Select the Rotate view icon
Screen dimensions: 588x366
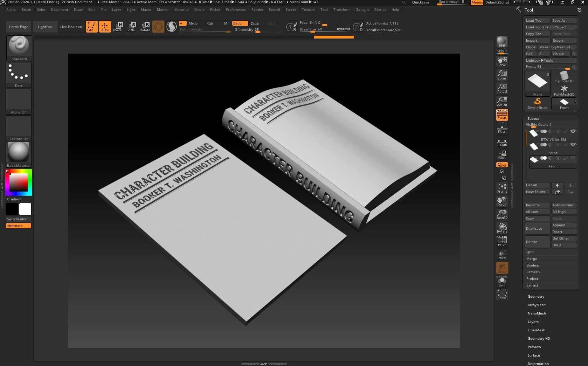coord(502,228)
